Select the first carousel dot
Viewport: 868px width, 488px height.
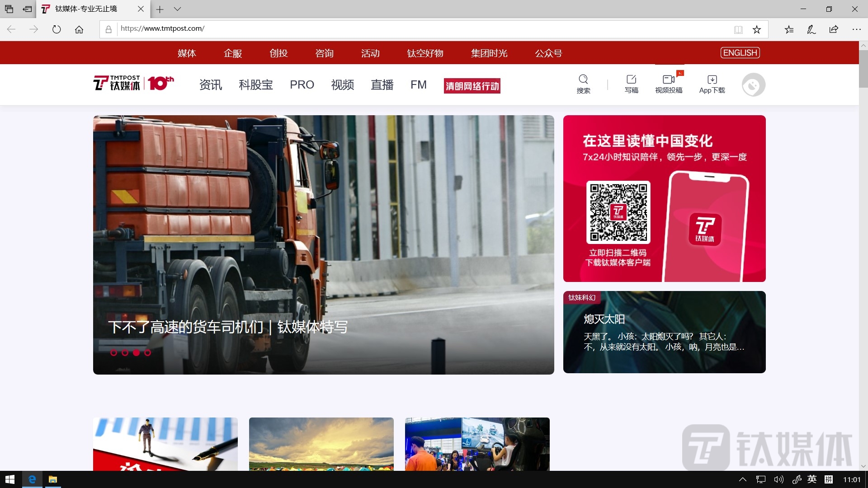pos(113,352)
